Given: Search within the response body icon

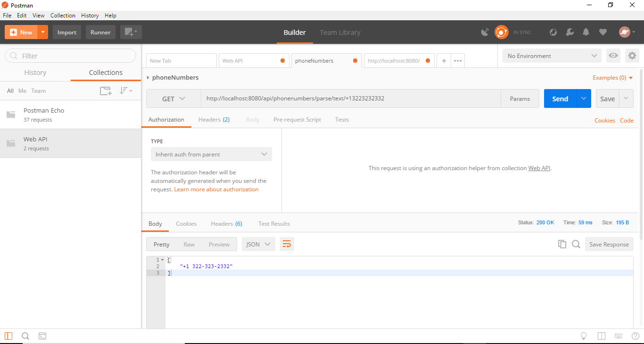Looking at the screenshot, I should (576, 244).
